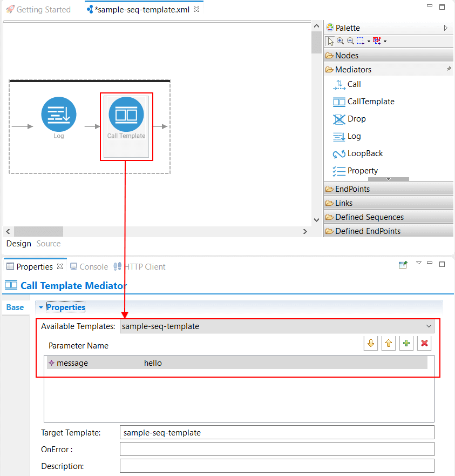Activate the Zoom In palette tool

click(x=340, y=41)
